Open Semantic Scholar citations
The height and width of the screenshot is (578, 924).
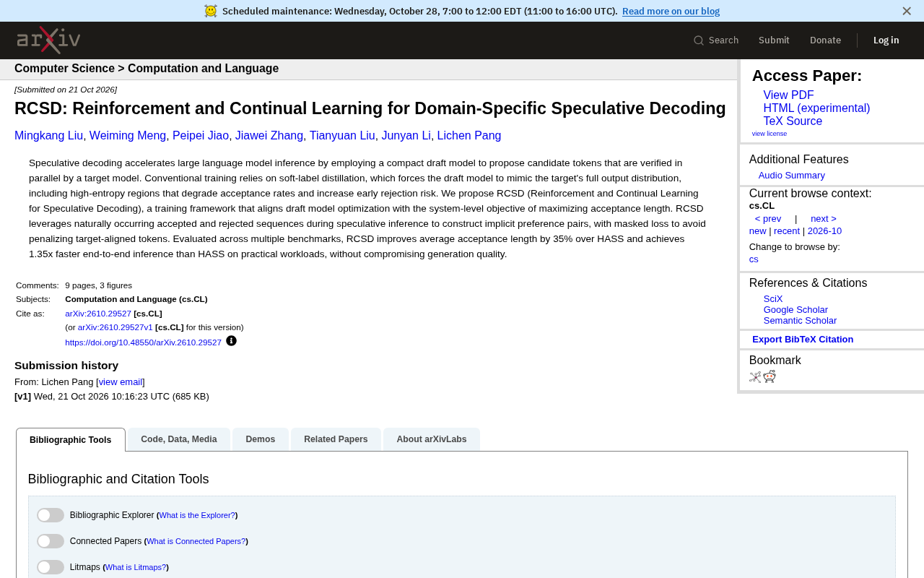pos(800,321)
